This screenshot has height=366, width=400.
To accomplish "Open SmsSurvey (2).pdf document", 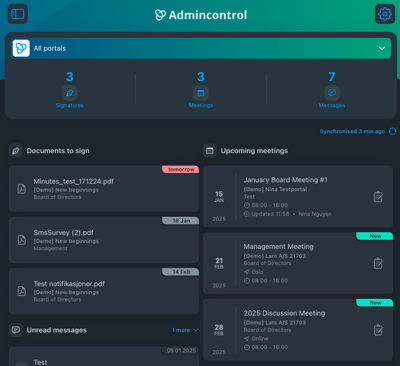I will (x=104, y=240).
